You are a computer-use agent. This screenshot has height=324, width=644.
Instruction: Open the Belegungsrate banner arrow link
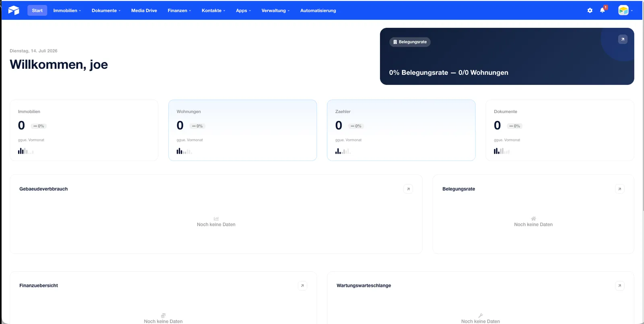point(623,39)
